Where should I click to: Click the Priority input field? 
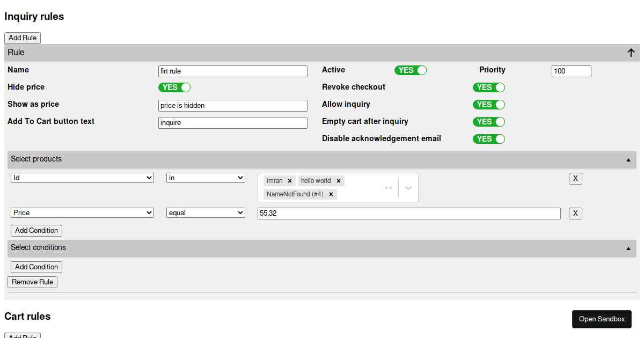tap(571, 71)
